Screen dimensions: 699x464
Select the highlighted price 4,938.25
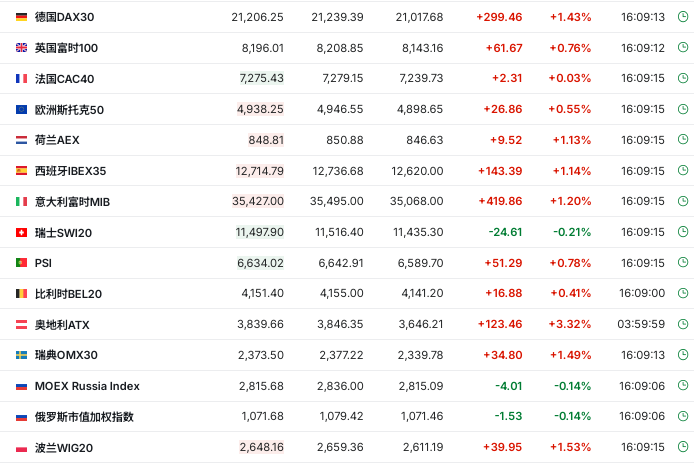pos(260,109)
